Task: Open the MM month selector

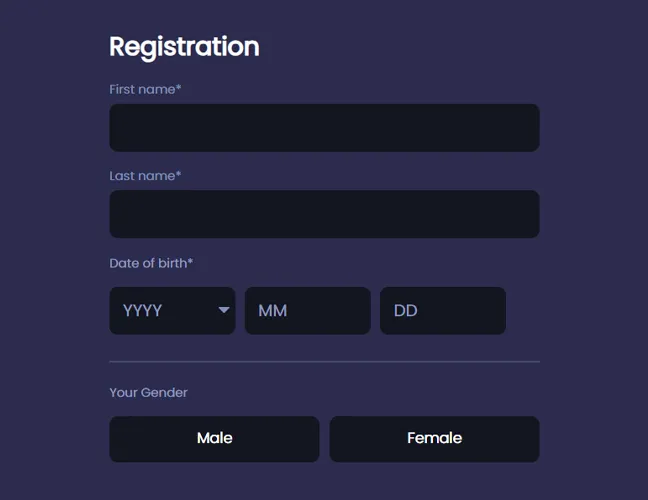Action: 307,311
